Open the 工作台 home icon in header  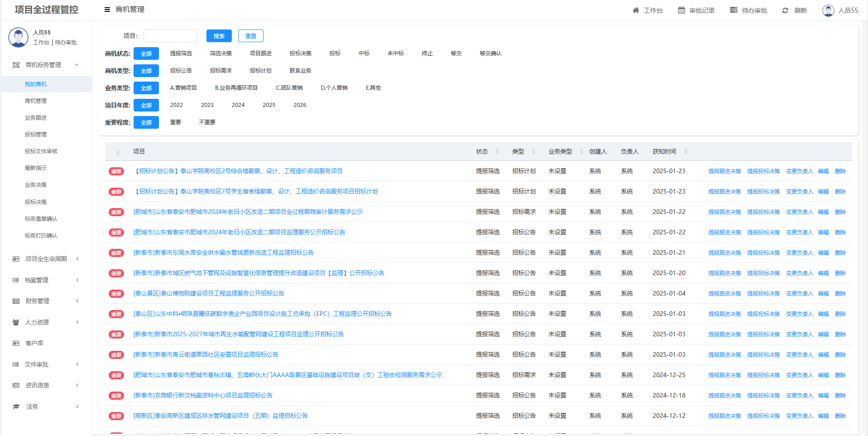point(636,10)
